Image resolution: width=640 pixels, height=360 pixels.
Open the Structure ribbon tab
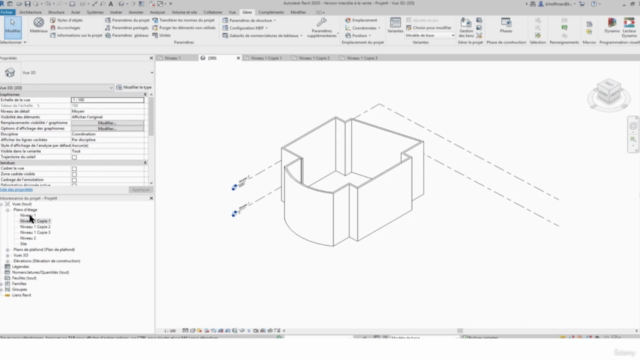[56, 12]
